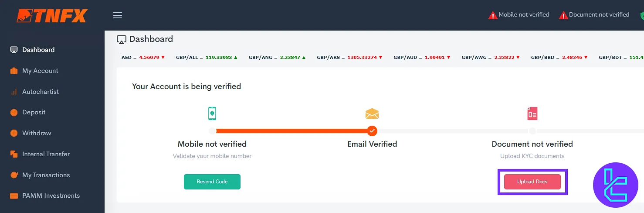Click the red warning icon beside Mobile not verified
Viewport: 644px width, 213px height.
coord(493,15)
